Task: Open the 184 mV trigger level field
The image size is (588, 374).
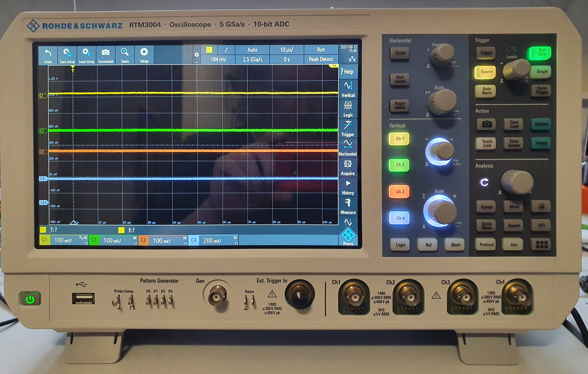Action: (218, 59)
